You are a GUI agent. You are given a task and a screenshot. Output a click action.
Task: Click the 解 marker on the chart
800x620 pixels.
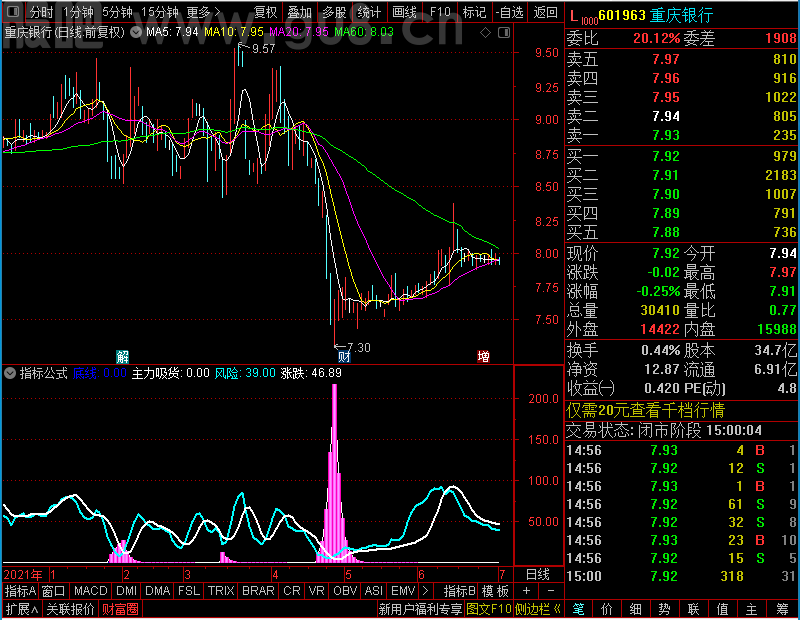tap(122, 356)
